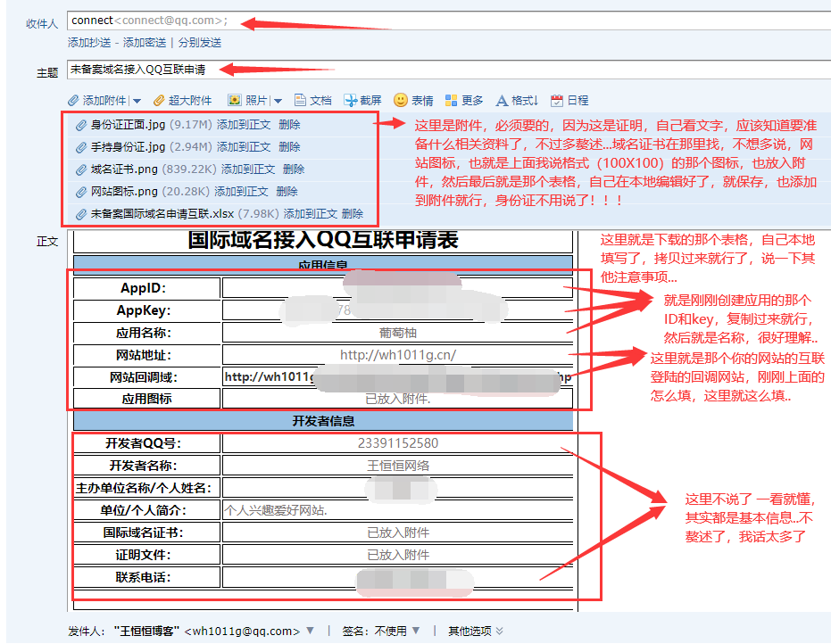Screen dimensions: 831x644
Task: Click the 添加密送 link
Action: (145, 43)
